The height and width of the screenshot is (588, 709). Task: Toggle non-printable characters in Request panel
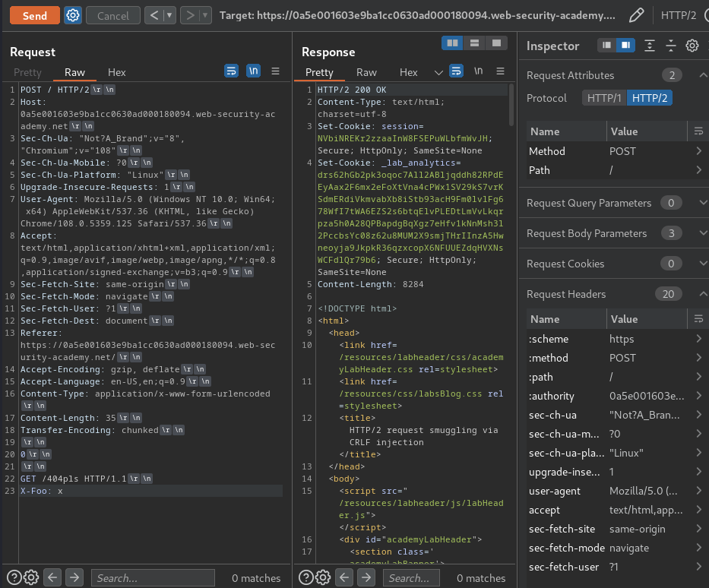click(x=253, y=71)
